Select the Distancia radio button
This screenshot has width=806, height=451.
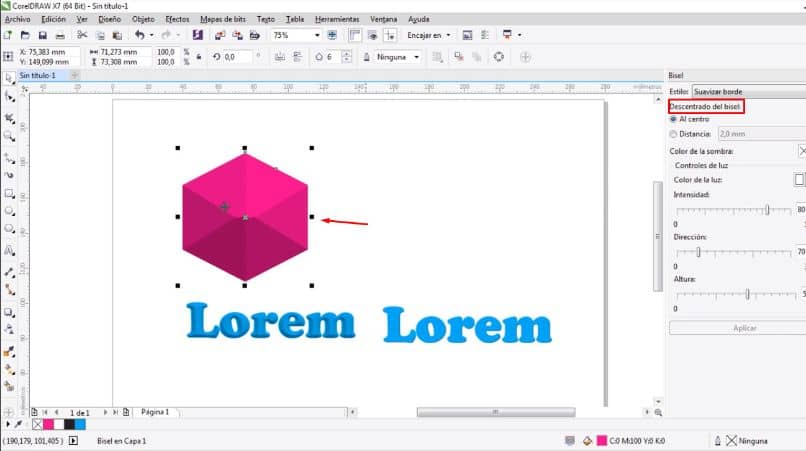(x=673, y=134)
